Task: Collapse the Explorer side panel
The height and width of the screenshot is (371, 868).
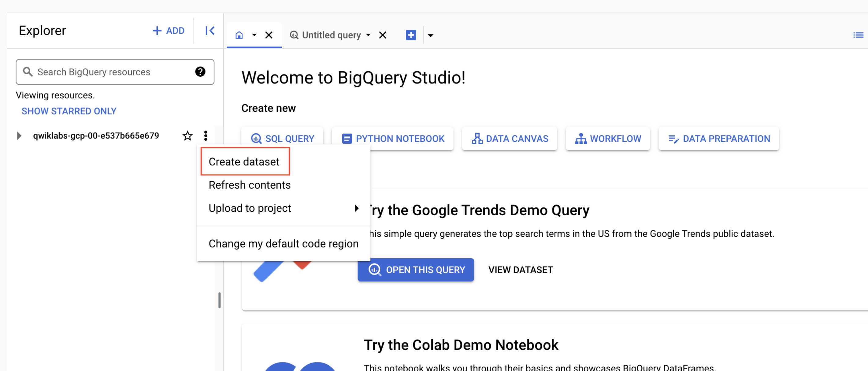Action: pyautogui.click(x=209, y=30)
